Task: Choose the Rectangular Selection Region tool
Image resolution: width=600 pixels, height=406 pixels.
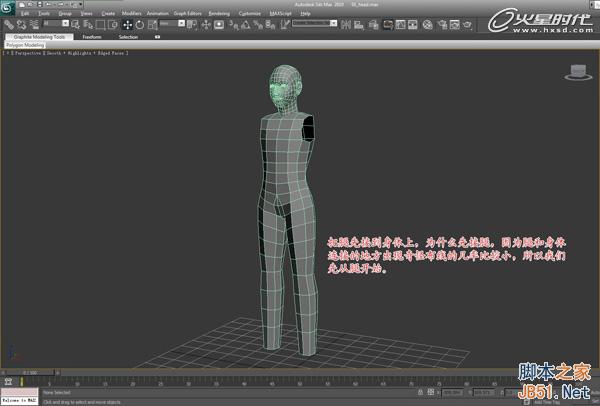Action: pyautogui.click(x=101, y=25)
